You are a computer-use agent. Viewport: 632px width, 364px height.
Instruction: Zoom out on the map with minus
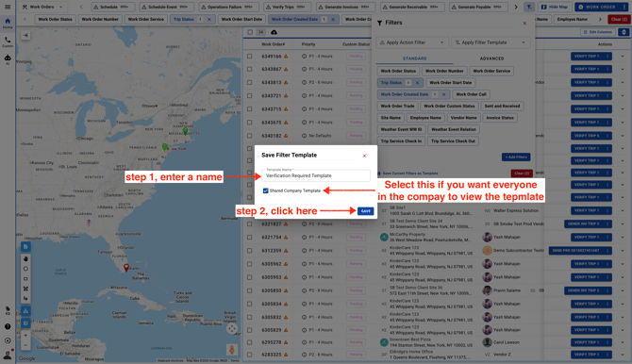[25, 345]
